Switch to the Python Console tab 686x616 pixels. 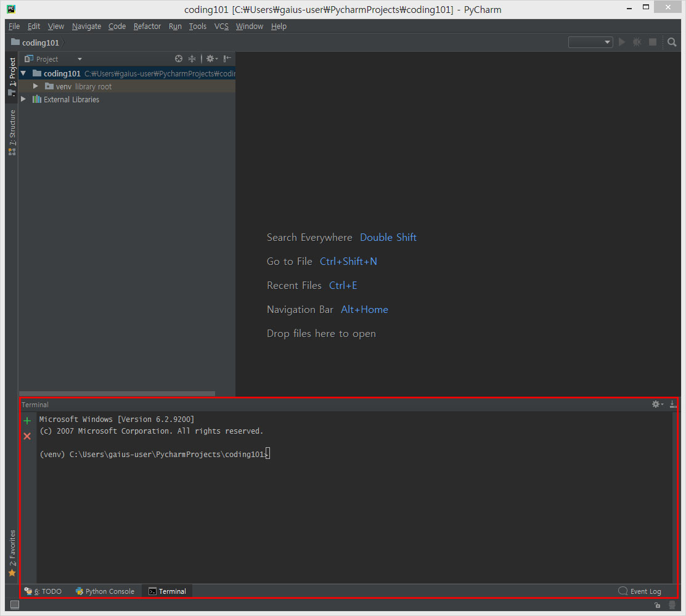[x=105, y=591]
